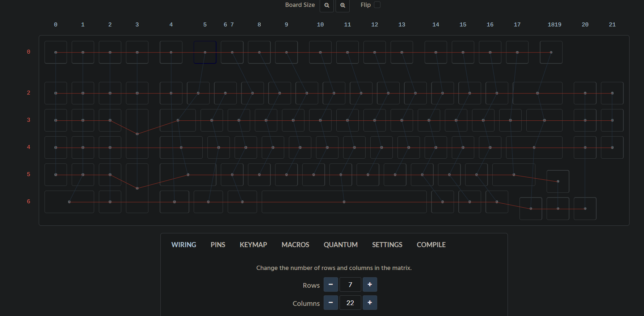Select the highlighted key in column 5, row 0
The height and width of the screenshot is (316, 644).
[x=205, y=52]
